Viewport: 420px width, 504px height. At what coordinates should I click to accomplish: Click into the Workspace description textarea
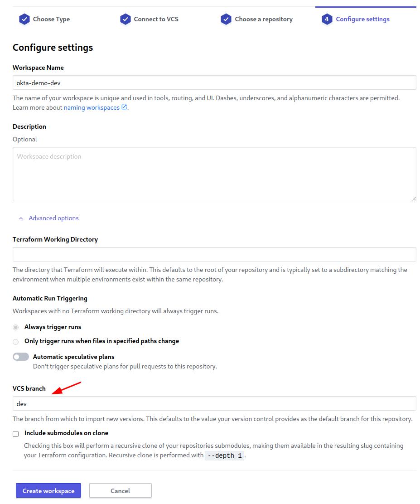pos(214,174)
